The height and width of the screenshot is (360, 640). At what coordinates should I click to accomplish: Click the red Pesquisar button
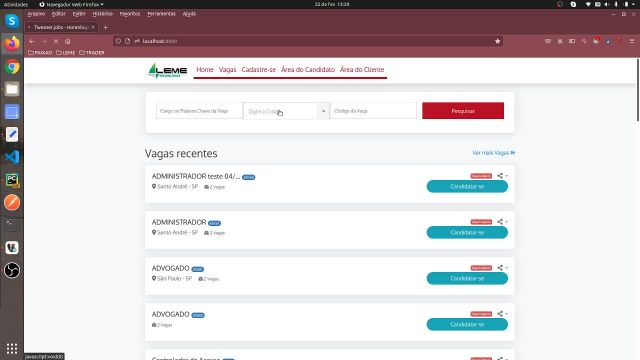(463, 111)
